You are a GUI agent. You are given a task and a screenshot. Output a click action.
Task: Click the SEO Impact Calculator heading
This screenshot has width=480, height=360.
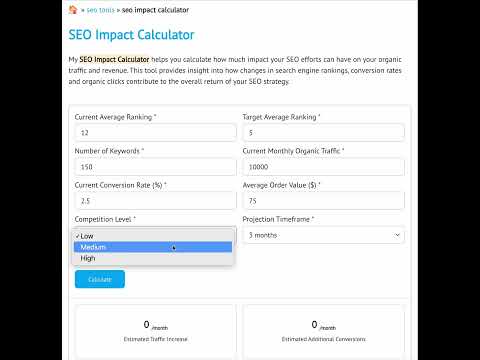[x=131, y=35]
